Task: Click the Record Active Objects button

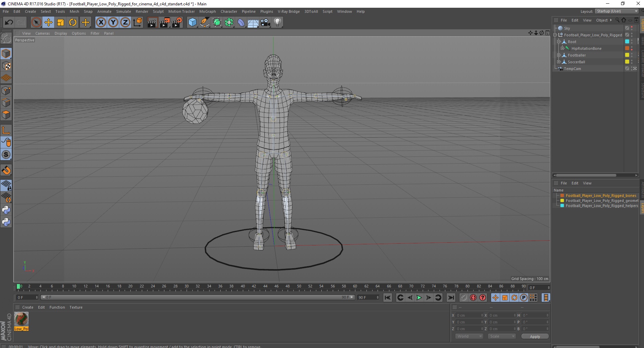Action: click(x=464, y=298)
